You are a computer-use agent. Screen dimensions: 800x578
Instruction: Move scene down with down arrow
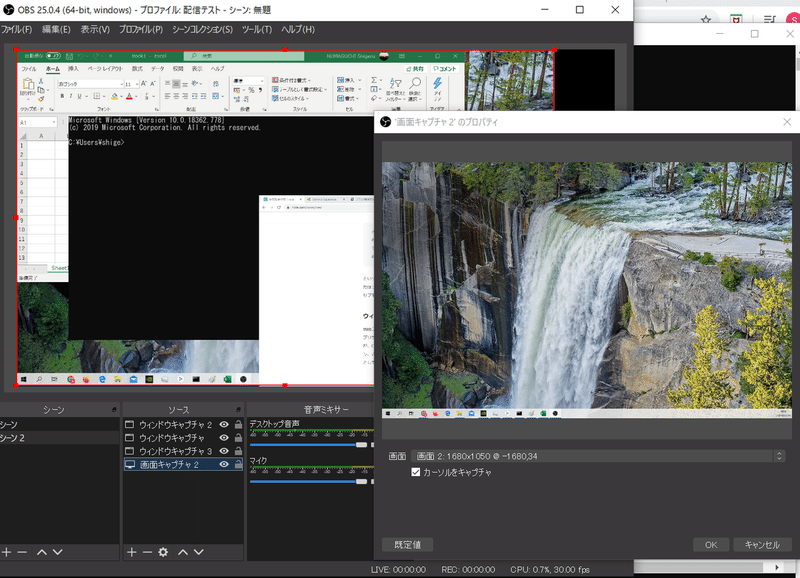pyautogui.click(x=58, y=552)
